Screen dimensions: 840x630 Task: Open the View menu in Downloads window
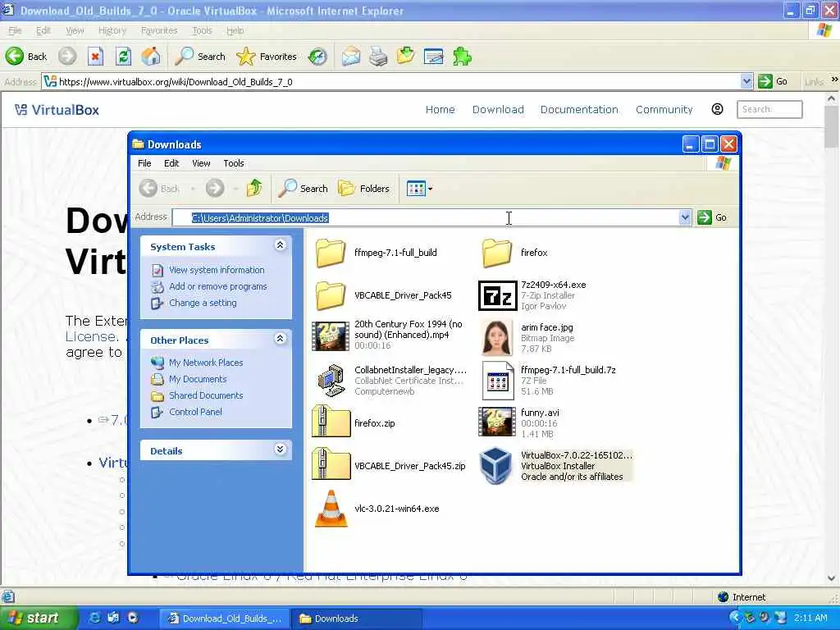tap(201, 163)
